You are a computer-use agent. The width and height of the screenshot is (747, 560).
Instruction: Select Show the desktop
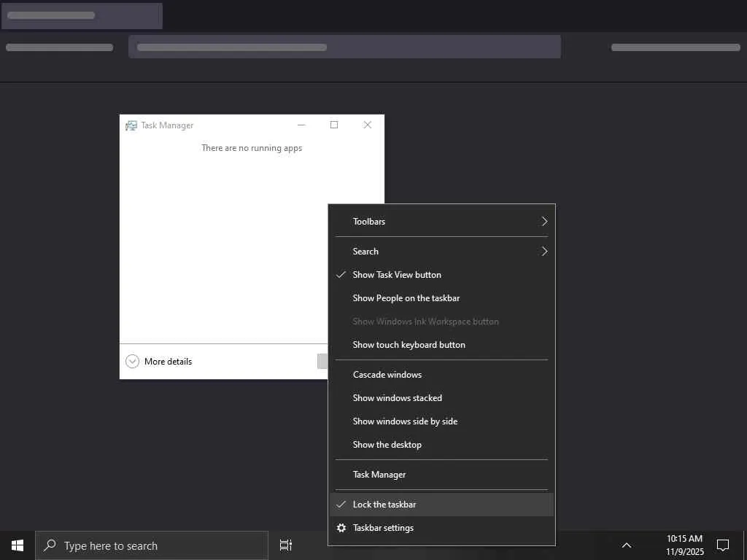click(441, 445)
